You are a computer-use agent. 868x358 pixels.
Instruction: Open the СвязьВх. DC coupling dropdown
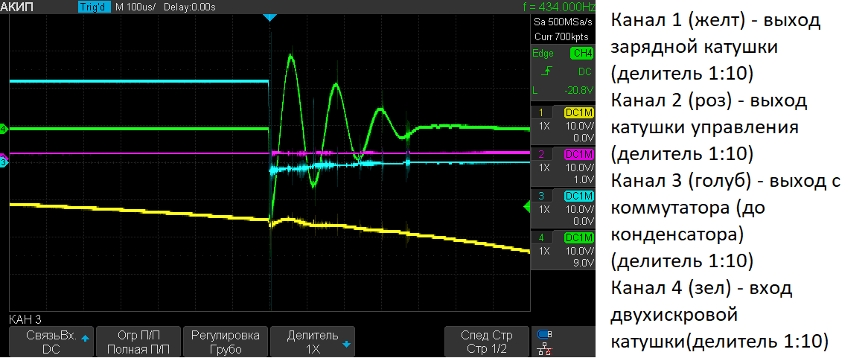tap(52, 342)
